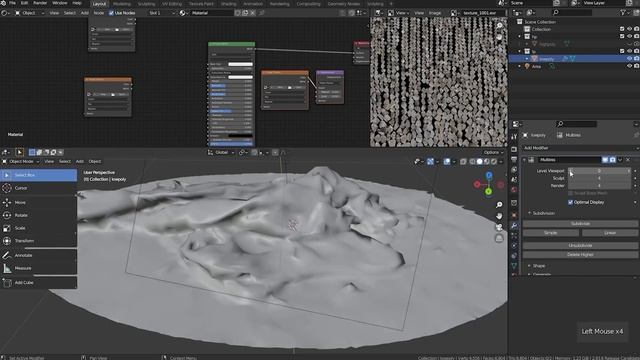The height and width of the screenshot is (360, 640).
Task: Disable Area light render camera icon
Action: pyautogui.click(x=636, y=66)
